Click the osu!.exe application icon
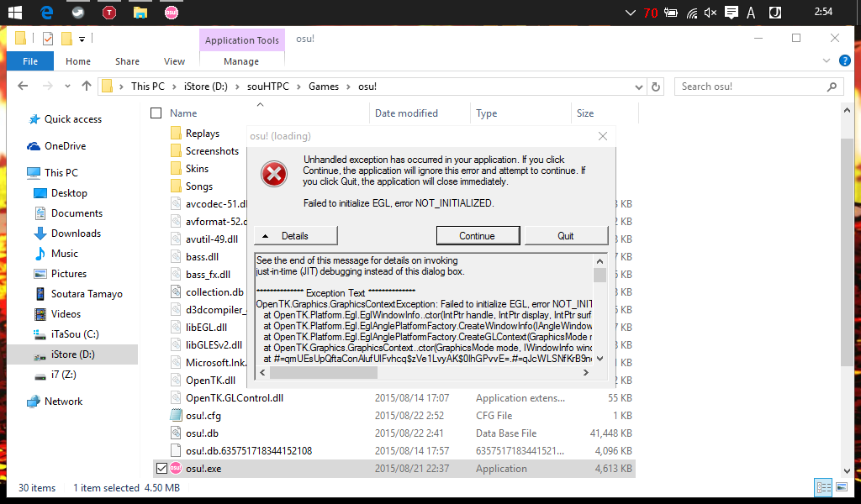 pyautogui.click(x=176, y=469)
